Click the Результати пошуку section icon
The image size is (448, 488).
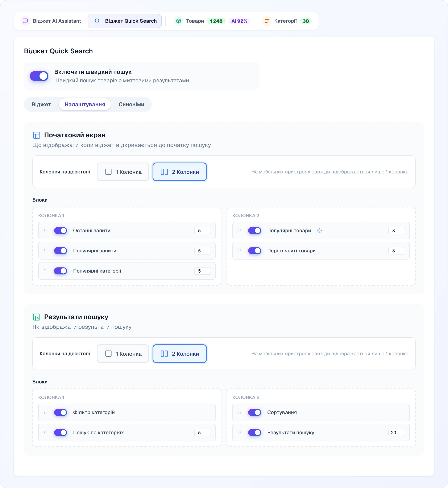tap(36, 317)
